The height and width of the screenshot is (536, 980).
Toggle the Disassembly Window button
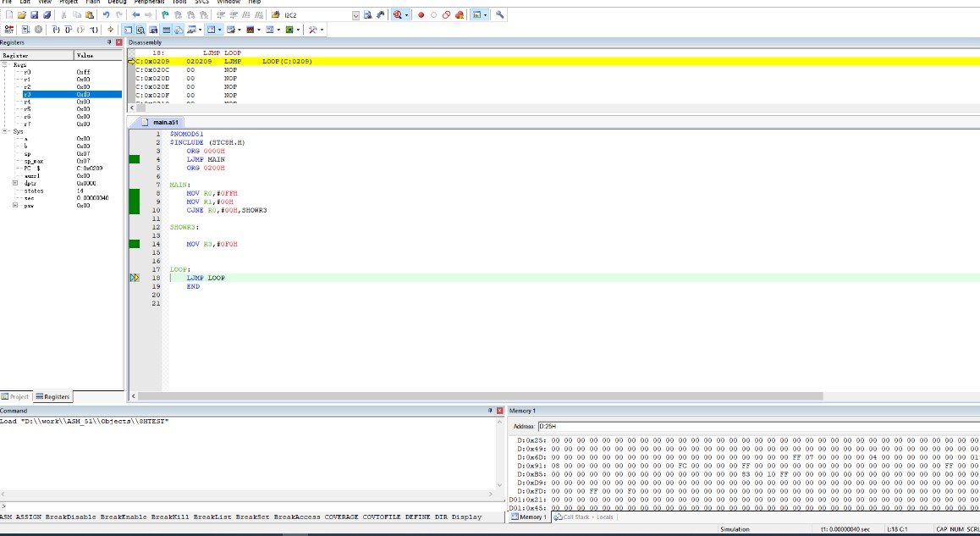pos(140,30)
